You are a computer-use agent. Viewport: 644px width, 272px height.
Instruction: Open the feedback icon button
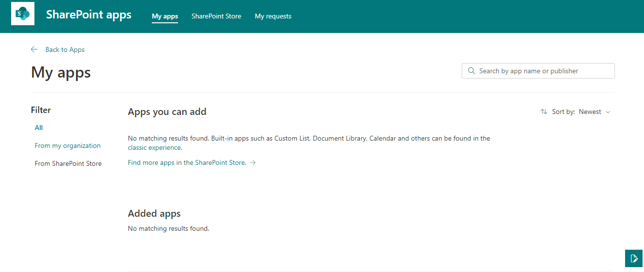tap(634, 258)
